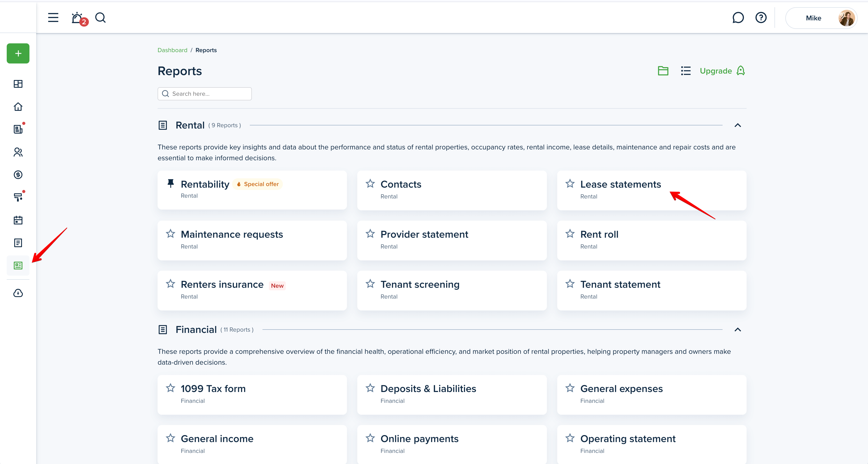Viewport: 868px width, 464px height.
Task: Go to Dashboard breadcrumb link
Action: [172, 50]
